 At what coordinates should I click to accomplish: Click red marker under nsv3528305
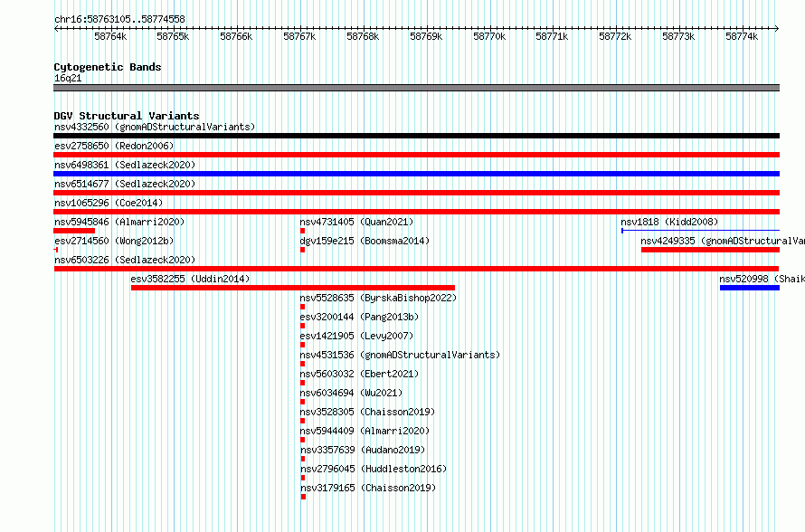pyautogui.click(x=302, y=421)
